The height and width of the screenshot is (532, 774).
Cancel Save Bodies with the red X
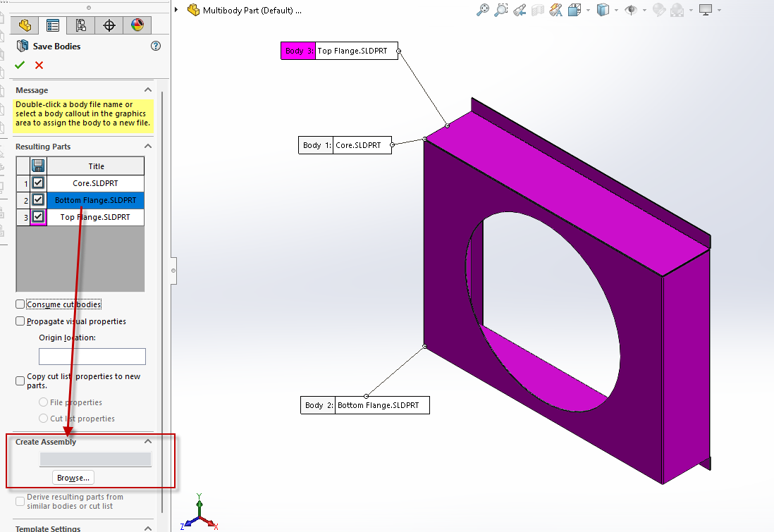tap(39, 65)
